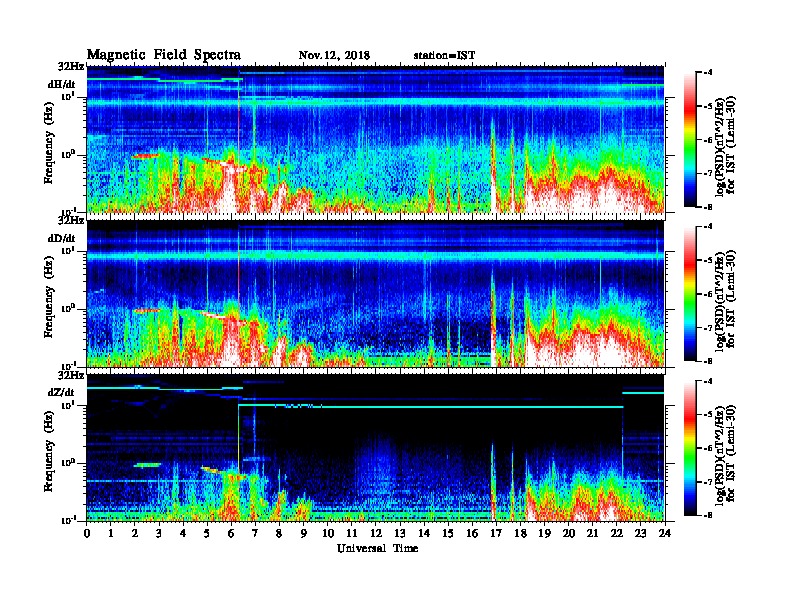The image size is (792, 612).
Task: Click the dD/dt panel's "Frequency (Hz)" axis label
Action: coord(48,297)
